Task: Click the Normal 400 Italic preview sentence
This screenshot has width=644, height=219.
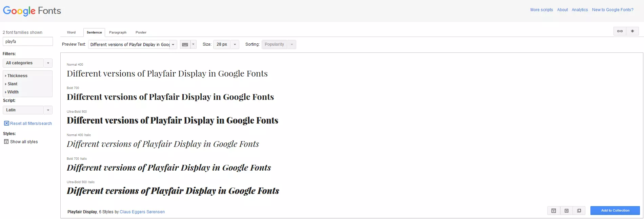Action: 163,144
